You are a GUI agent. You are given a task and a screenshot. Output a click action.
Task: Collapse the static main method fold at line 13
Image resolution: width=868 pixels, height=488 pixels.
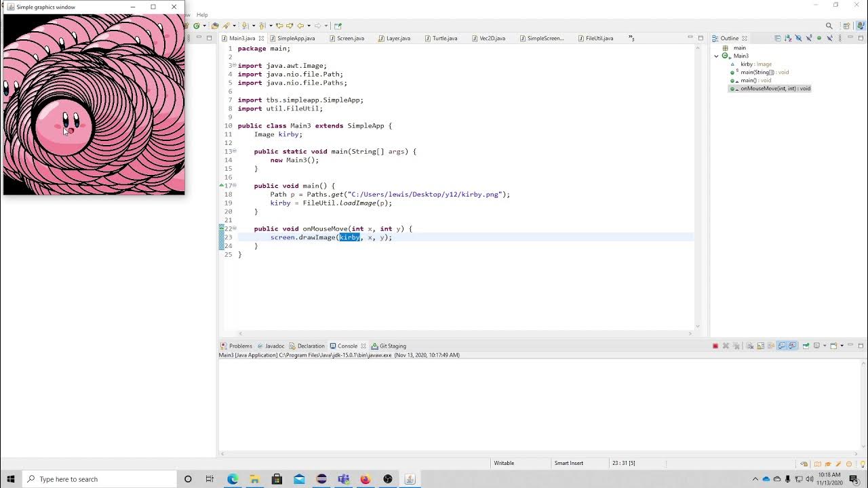click(234, 152)
